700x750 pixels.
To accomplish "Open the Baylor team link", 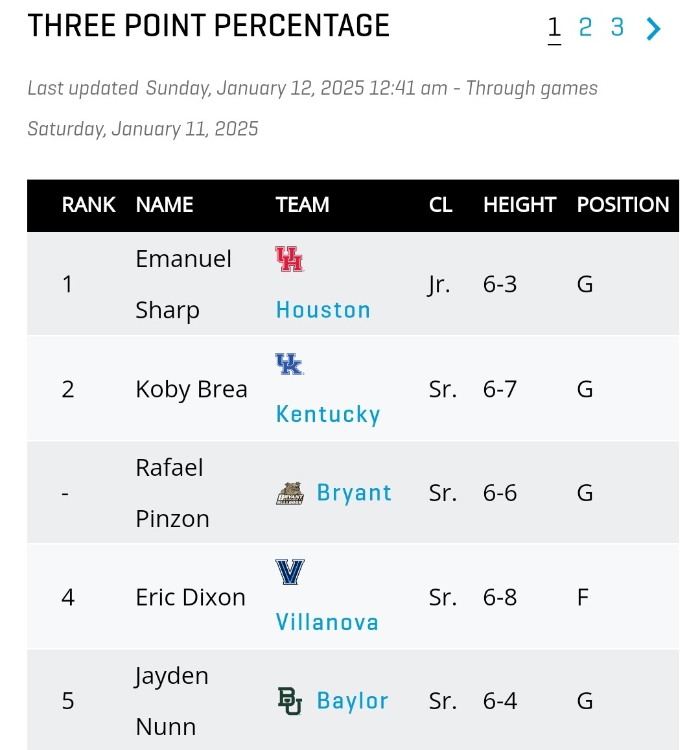I will [x=353, y=701].
